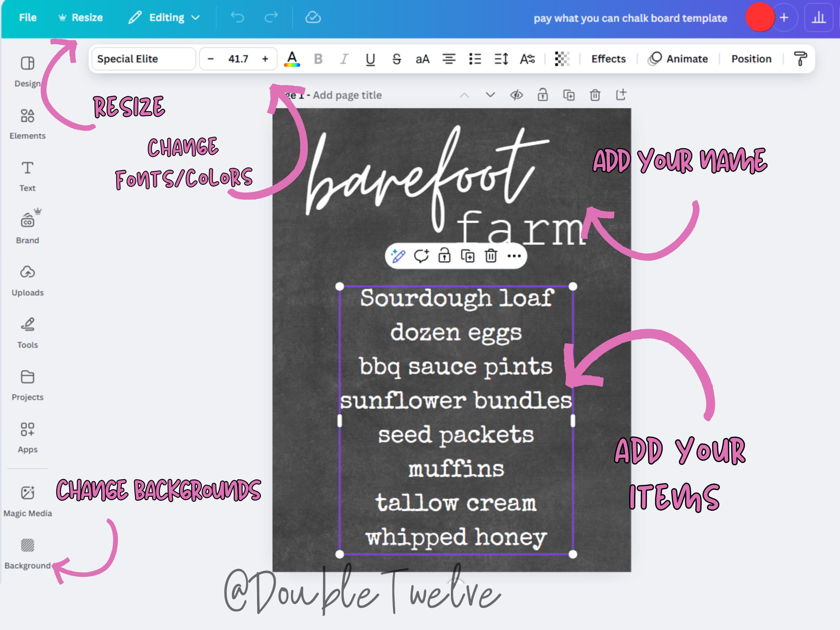This screenshot has height=630, width=840.
Task: Click the 41.7 font size field
Action: 238,59
